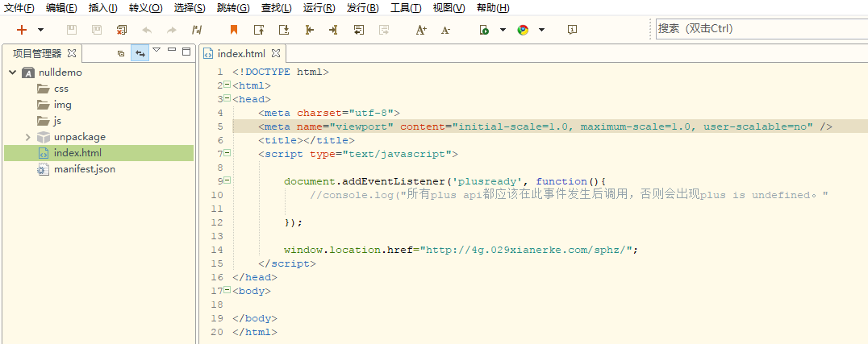Click collapse all icon in project manager

[x=121, y=53]
